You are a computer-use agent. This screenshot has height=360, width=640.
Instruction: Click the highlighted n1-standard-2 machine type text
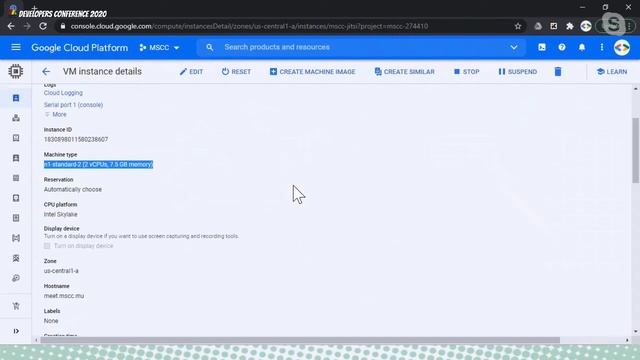(x=98, y=164)
